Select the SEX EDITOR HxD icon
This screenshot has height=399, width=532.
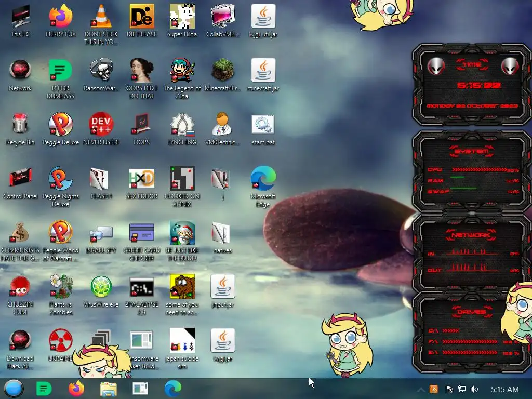coord(142,183)
